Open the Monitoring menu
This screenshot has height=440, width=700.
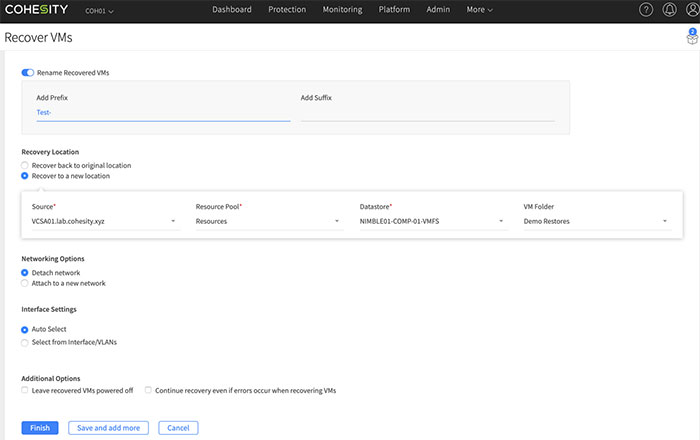343,10
